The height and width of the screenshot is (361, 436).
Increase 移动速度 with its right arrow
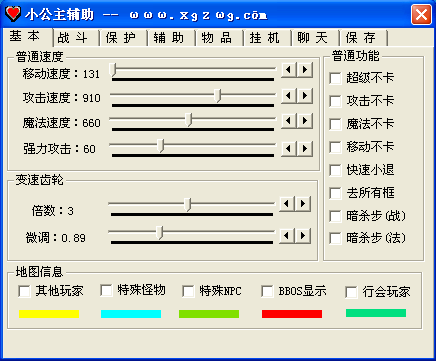click(305, 70)
